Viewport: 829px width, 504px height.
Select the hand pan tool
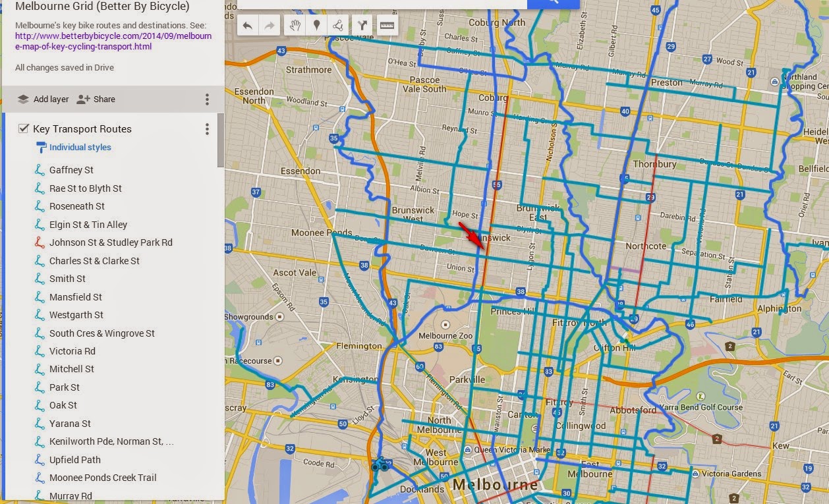coord(295,26)
